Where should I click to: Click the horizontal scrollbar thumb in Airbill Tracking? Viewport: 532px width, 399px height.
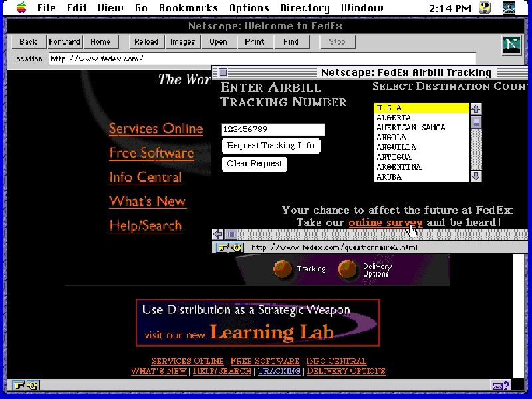point(231,234)
